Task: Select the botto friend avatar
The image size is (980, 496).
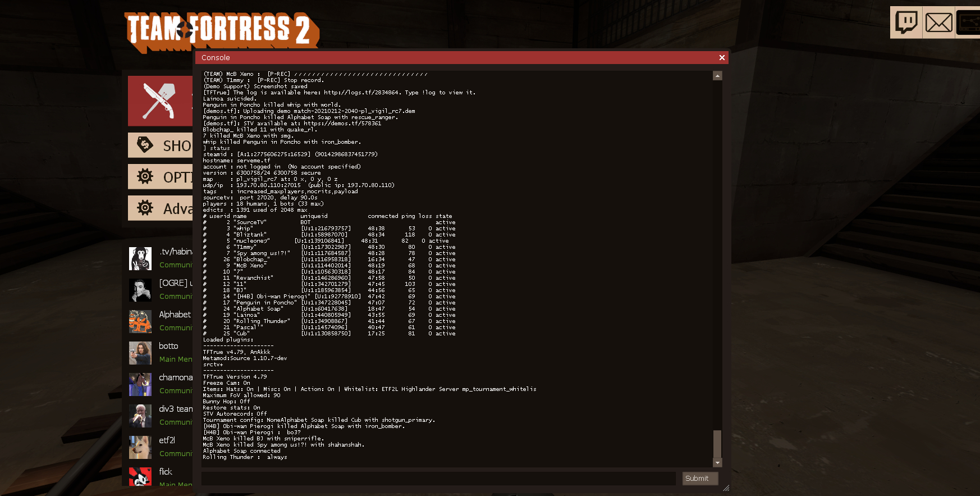Action: [140, 353]
